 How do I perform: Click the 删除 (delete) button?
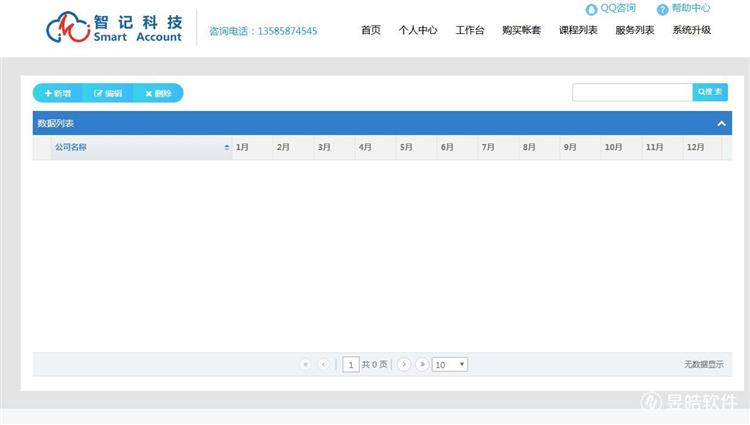click(158, 93)
